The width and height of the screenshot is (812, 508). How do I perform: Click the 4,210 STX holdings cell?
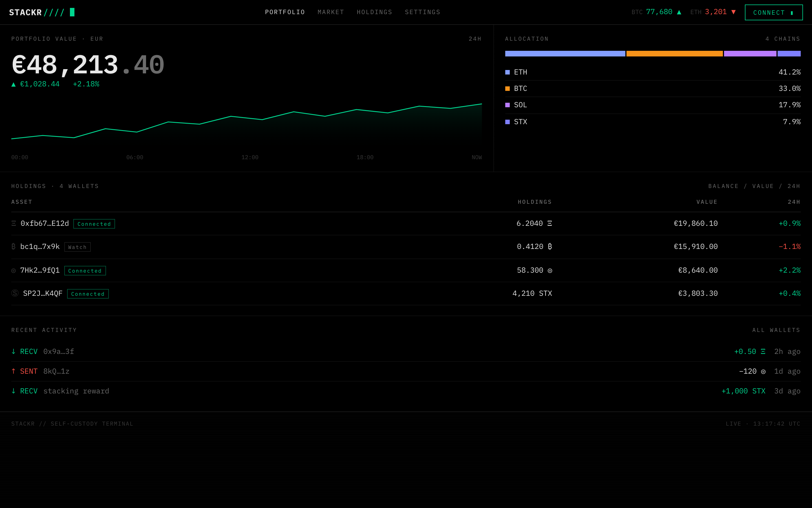click(532, 293)
